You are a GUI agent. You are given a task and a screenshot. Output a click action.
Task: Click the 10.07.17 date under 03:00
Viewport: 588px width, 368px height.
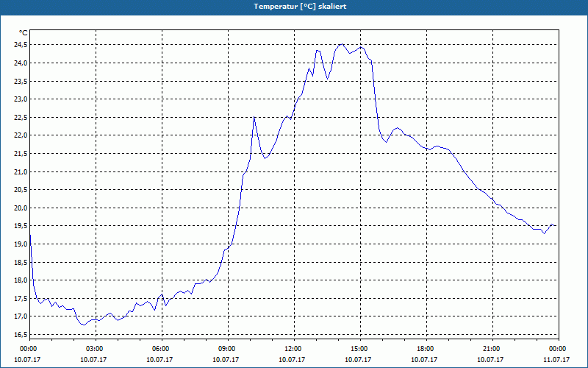click(93, 359)
